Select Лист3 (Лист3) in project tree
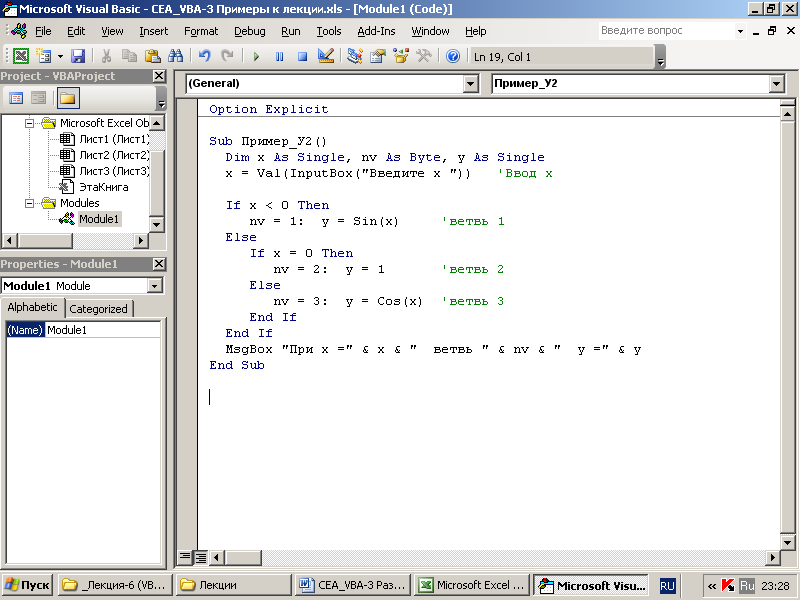 114,171
